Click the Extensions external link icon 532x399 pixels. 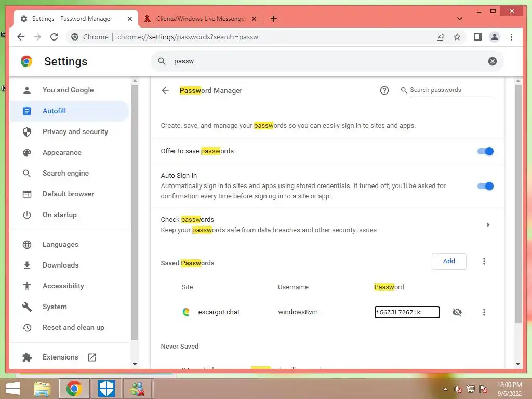pyautogui.click(x=92, y=357)
